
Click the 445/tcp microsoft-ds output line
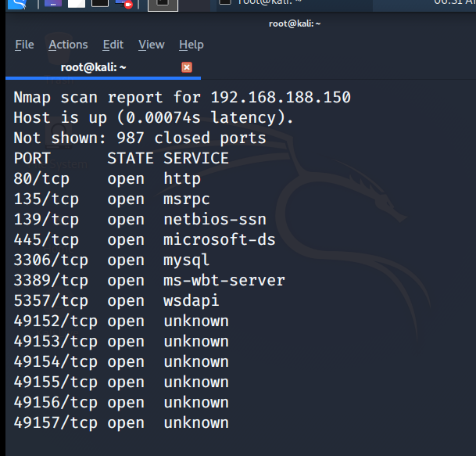144,240
